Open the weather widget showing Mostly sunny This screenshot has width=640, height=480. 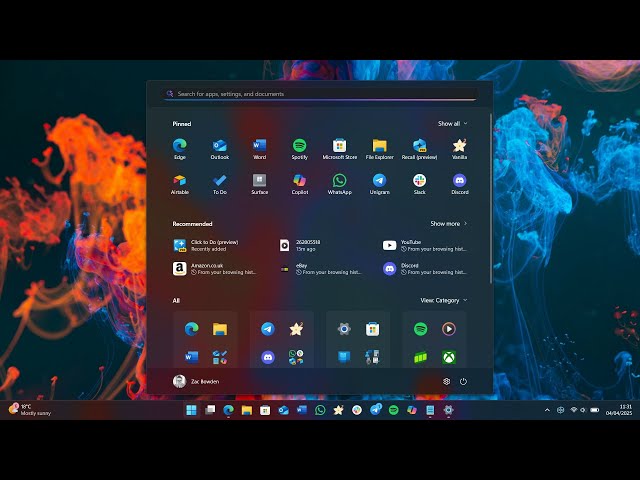[29, 410]
